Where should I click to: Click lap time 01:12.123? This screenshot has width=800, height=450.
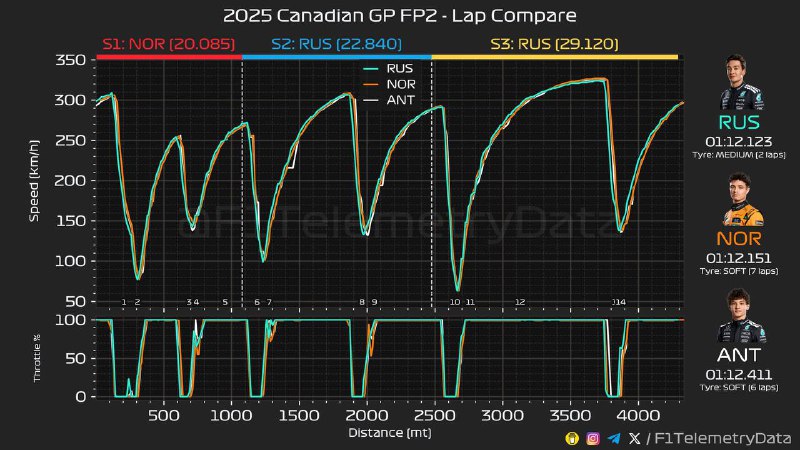(x=739, y=142)
